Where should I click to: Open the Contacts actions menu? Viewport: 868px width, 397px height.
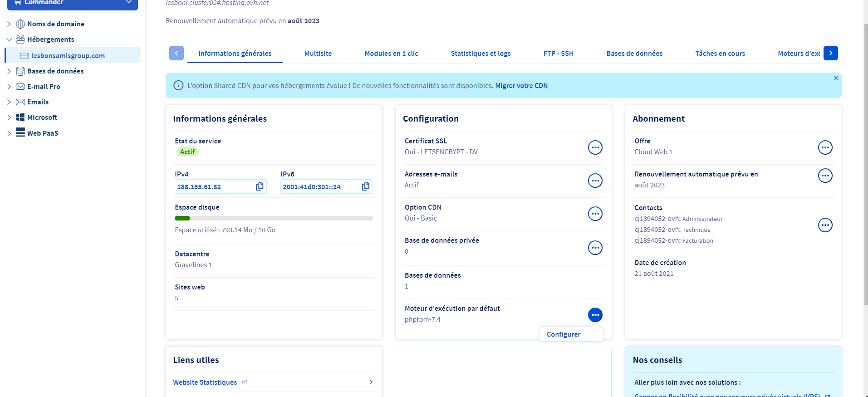pos(825,225)
